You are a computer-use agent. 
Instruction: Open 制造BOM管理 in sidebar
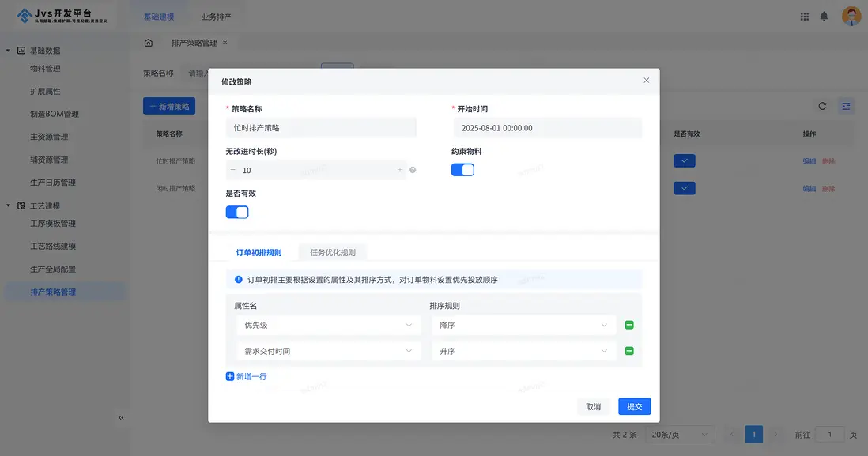pyautogui.click(x=55, y=114)
